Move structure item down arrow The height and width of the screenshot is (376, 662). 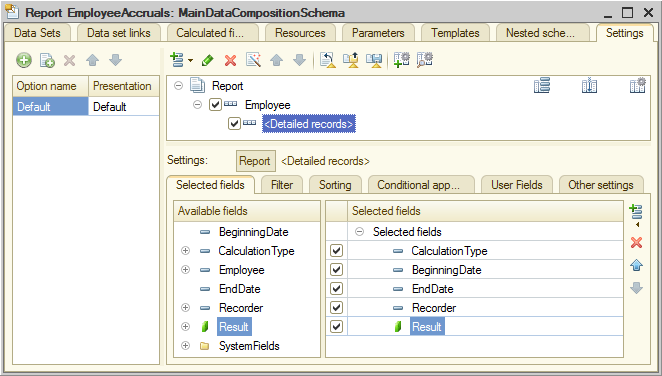[x=299, y=60]
